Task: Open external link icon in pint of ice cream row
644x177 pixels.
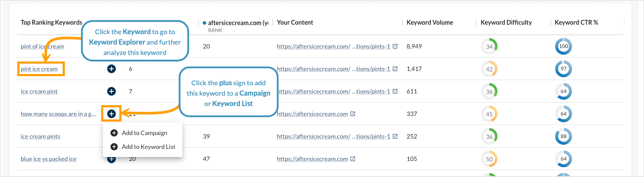Action: (395, 46)
